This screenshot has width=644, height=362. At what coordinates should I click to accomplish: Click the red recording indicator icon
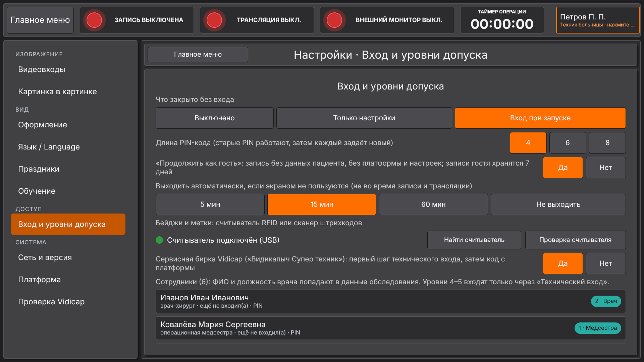tap(94, 20)
